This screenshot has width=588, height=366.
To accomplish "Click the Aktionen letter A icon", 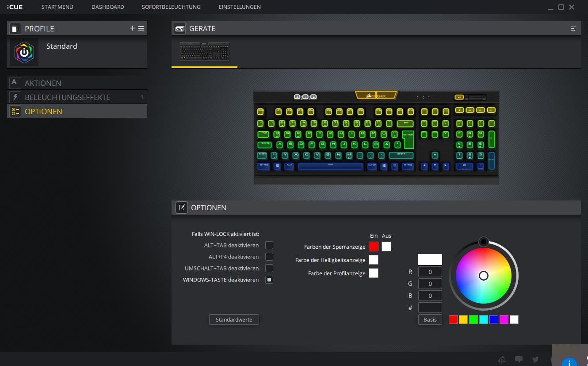I will (x=15, y=83).
